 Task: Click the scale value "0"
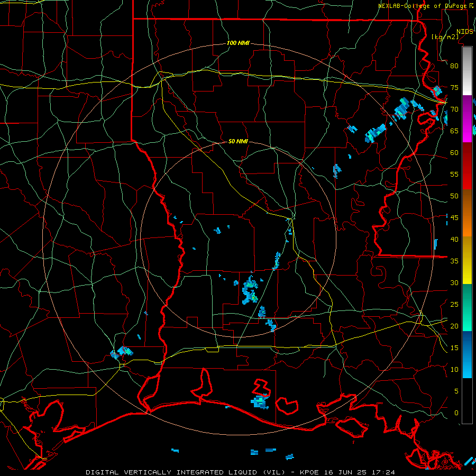coord(456,413)
